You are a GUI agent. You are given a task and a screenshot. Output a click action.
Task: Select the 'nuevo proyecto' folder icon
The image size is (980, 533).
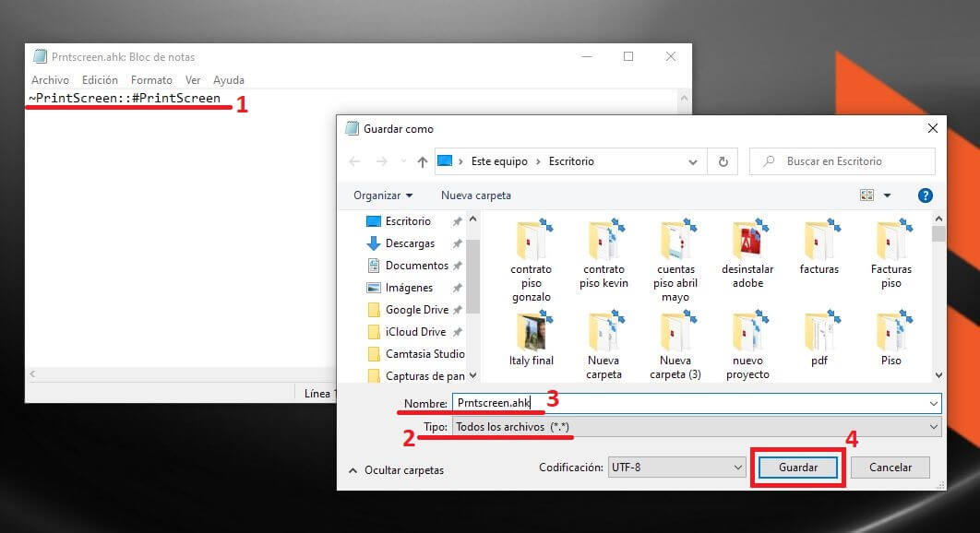[x=748, y=330]
